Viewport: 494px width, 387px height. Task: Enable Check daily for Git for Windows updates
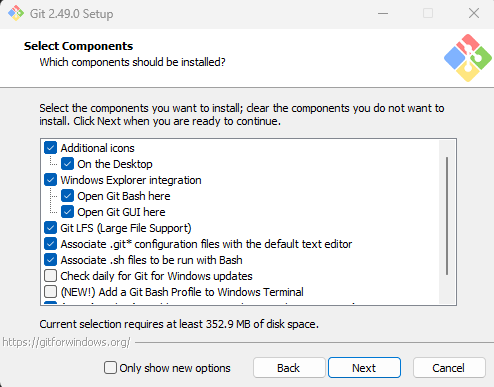coord(50,276)
